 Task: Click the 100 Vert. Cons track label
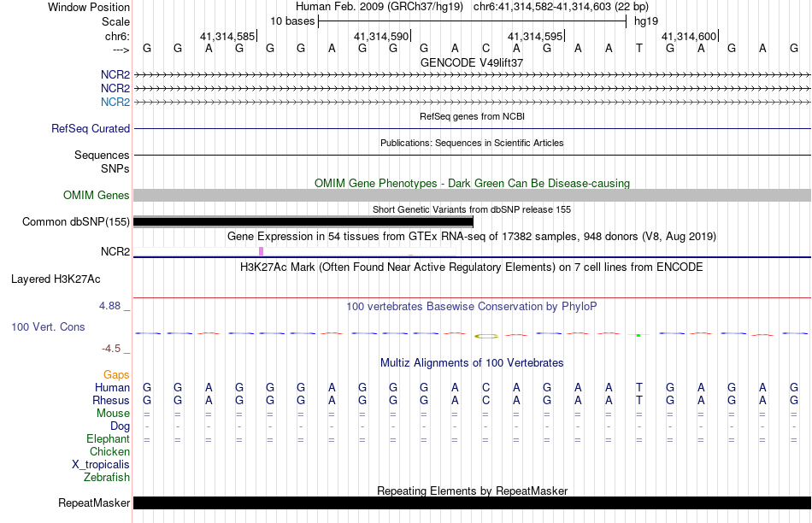point(48,326)
